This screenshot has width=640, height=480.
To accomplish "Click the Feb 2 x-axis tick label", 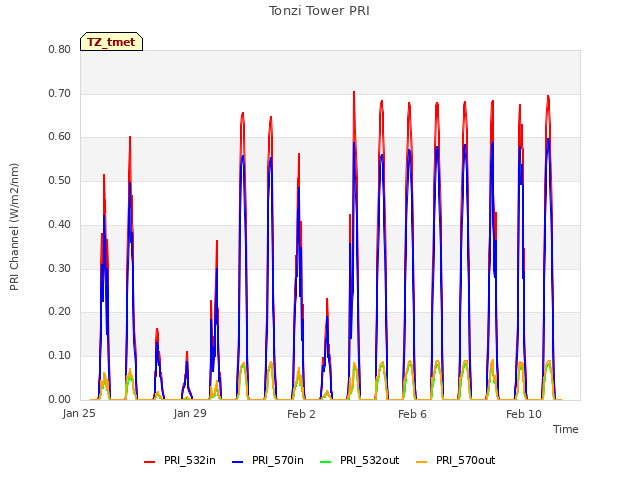I will click(x=301, y=414).
